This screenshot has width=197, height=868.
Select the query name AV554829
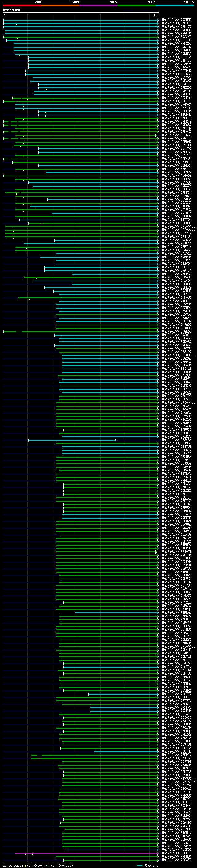(11, 10)
